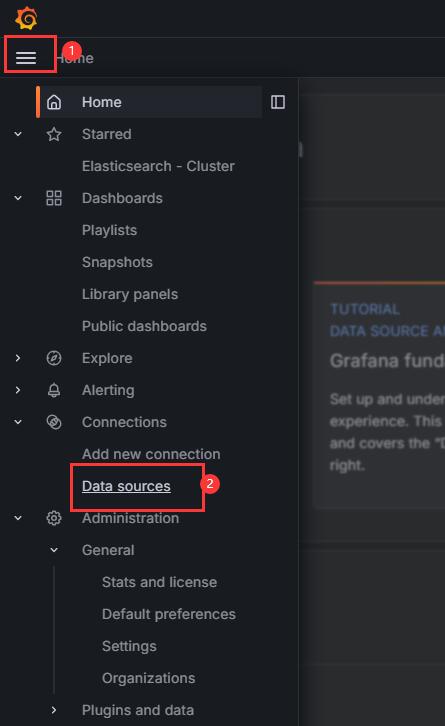Collapse the Connections section chevron
This screenshot has width=445, height=726.
(18, 422)
